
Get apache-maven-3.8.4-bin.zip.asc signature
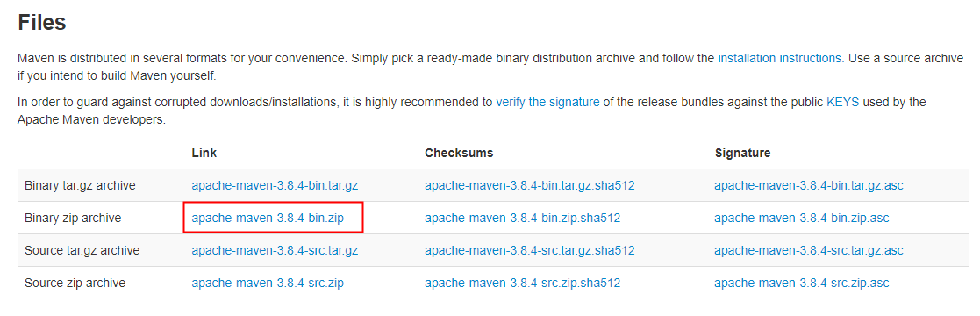pos(802,219)
